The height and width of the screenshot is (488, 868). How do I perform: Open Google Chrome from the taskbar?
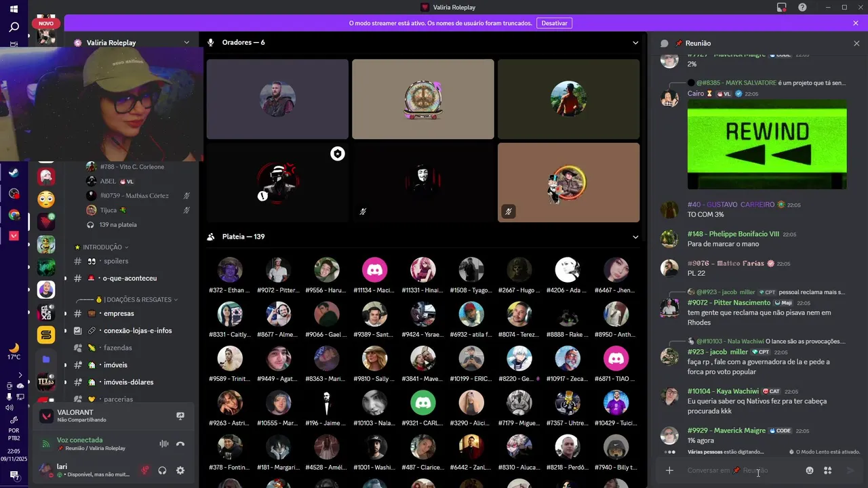tap(14, 215)
